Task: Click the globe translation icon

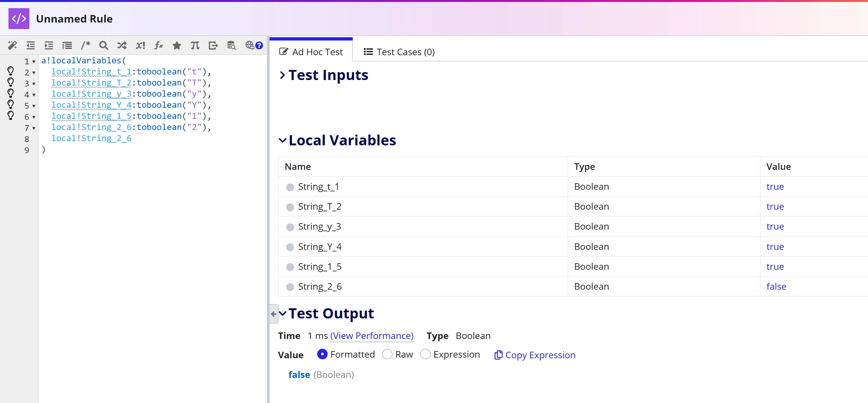Action: tap(250, 45)
